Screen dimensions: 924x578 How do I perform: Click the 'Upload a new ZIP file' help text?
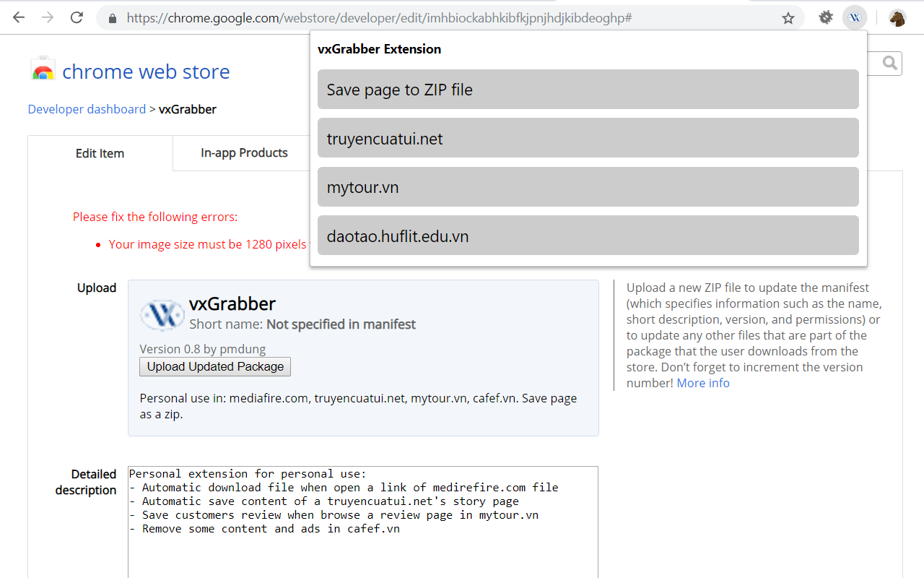click(754, 335)
